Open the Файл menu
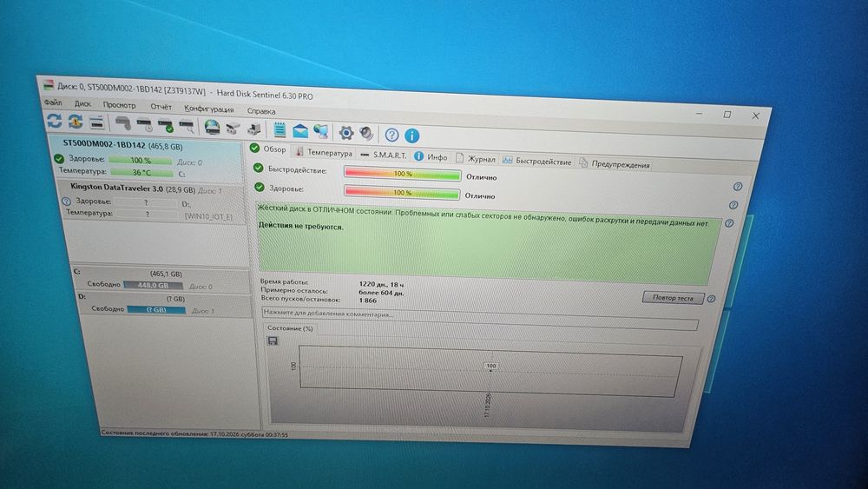The width and height of the screenshot is (868, 489). [x=53, y=102]
